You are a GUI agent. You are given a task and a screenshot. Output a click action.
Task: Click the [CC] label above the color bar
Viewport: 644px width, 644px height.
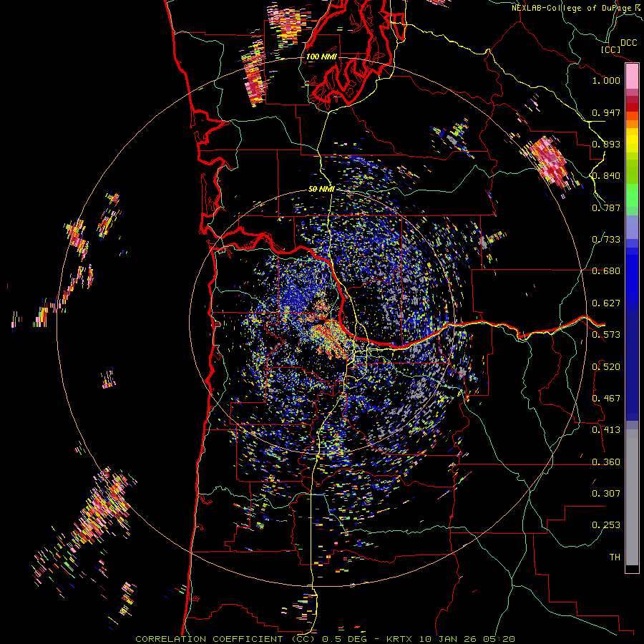coord(611,49)
